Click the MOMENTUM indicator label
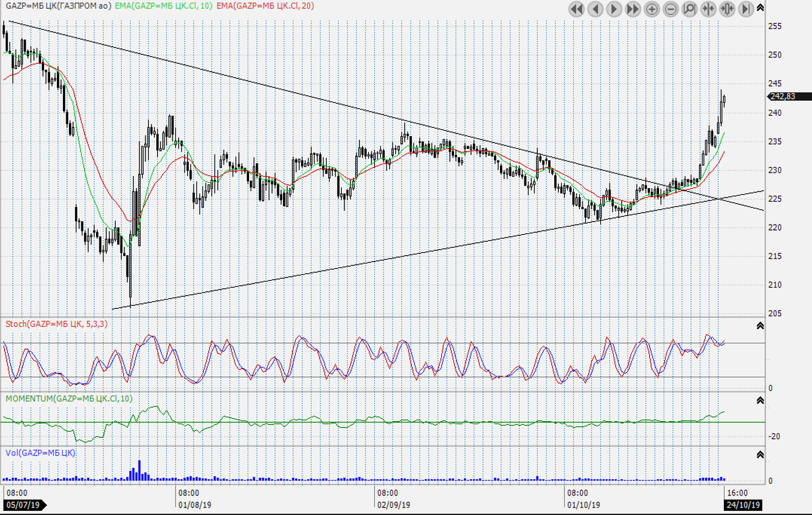 [x=69, y=398]
